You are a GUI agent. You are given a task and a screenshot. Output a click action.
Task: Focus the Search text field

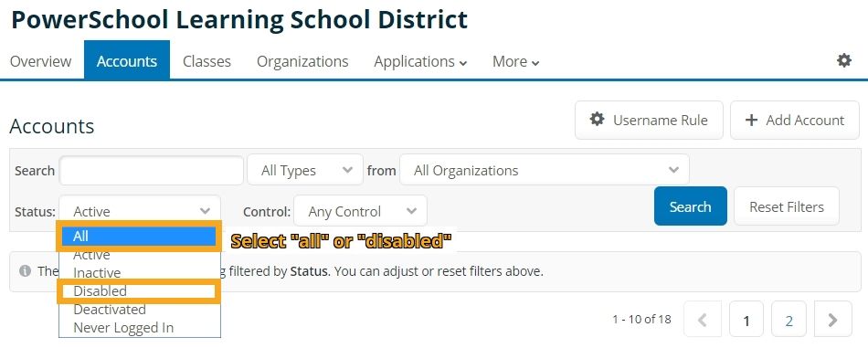point(152,171)
